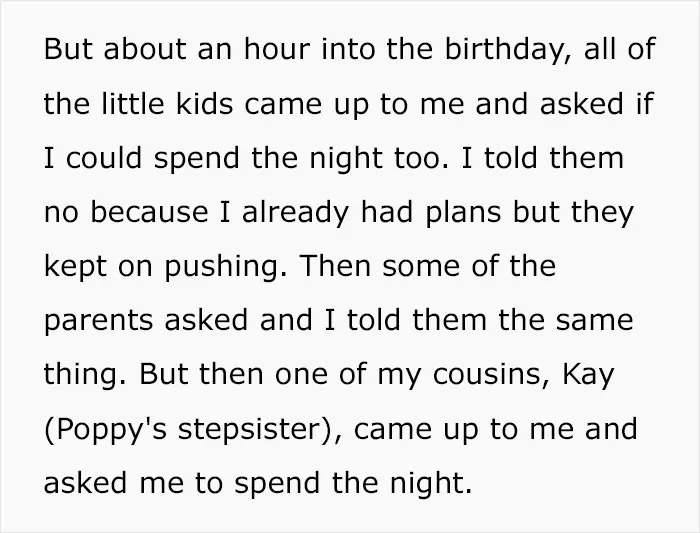
Task: Click the word 'Then' after 'pushing.'
Action: tap(336, 266)
